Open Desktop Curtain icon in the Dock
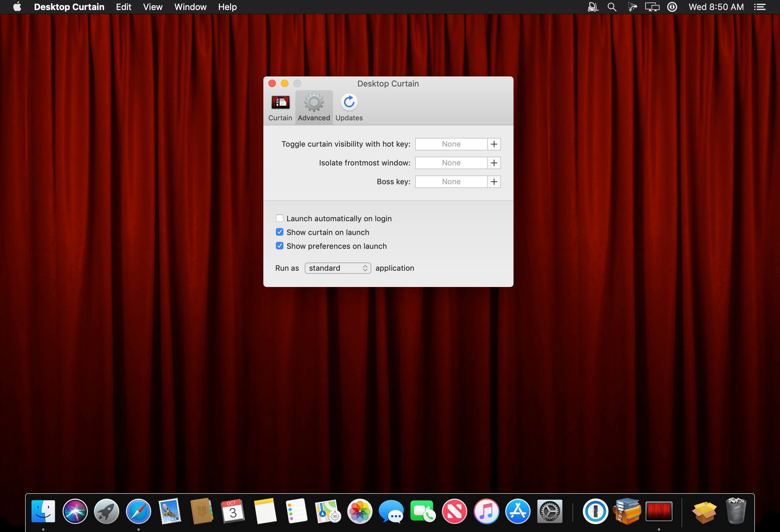This screenshot has height=532, width=780. pyautogui.click(x=658, y=512)
